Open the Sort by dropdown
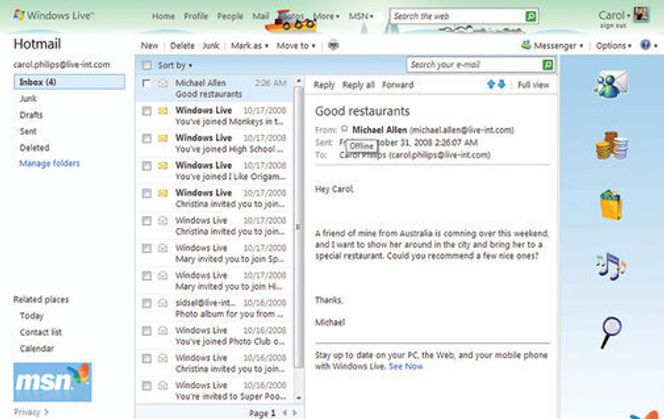The image size is (664, 419). [175, 65]
